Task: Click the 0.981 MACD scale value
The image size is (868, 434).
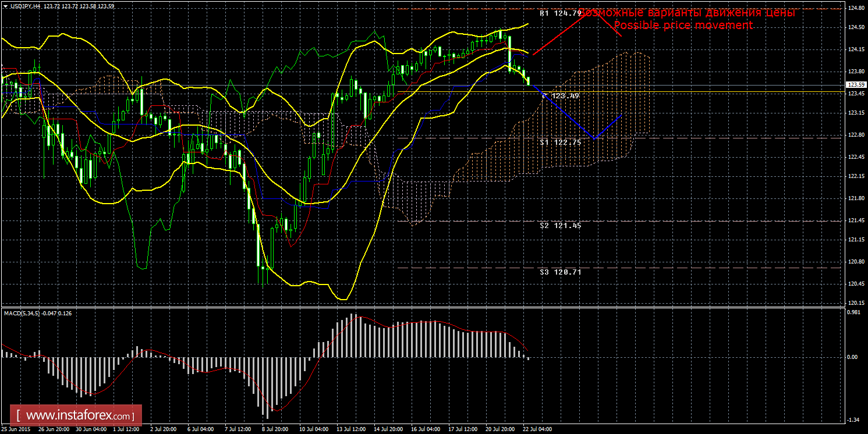Action: pyautogui.click(x=854, y=312)
